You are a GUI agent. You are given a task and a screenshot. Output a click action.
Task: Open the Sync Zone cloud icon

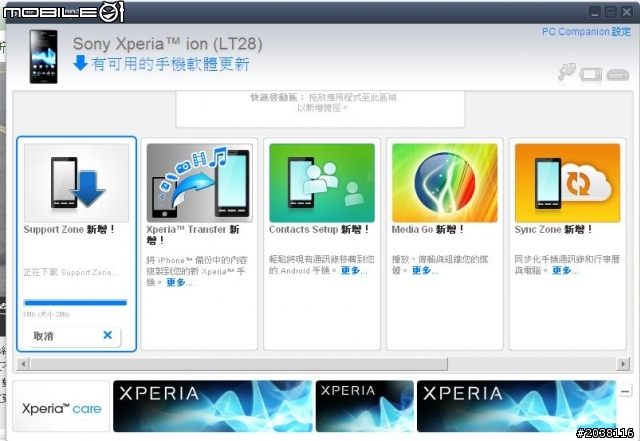[x=567, y=183]
